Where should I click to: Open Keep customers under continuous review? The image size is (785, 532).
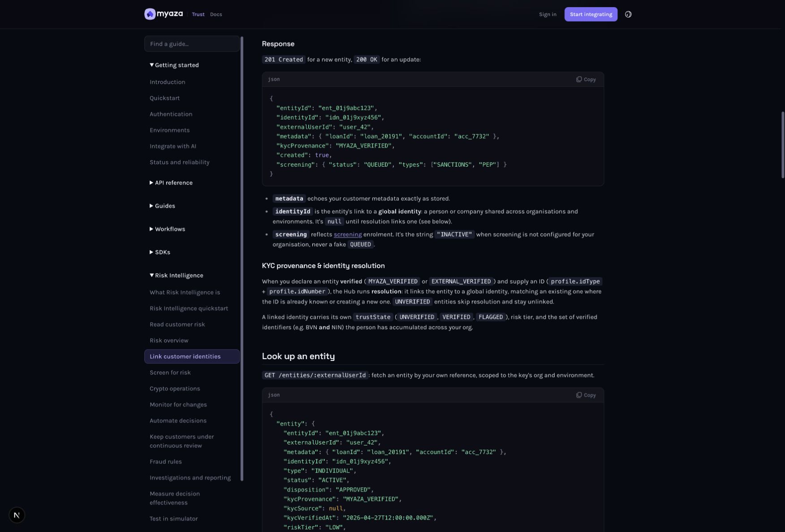(x=182, y=441)
